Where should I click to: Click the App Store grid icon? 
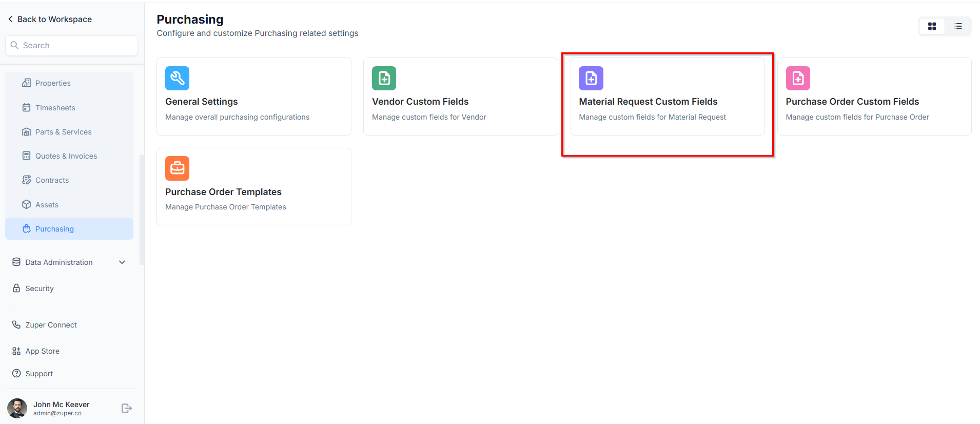(x=16, y=351)
